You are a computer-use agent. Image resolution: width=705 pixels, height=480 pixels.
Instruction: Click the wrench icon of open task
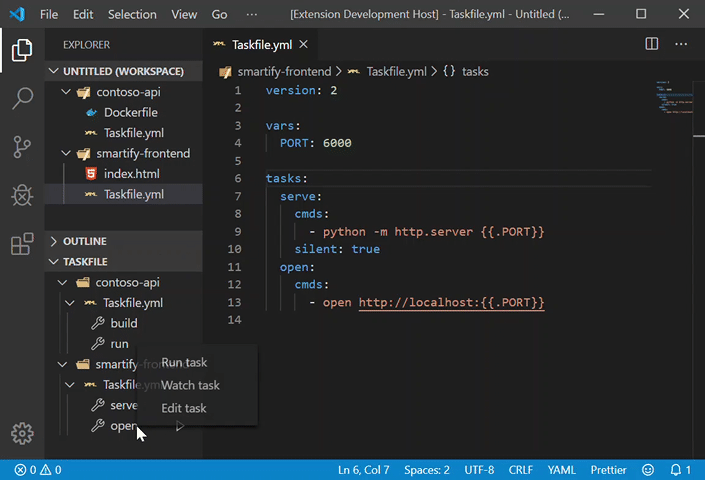pos(98,425)
